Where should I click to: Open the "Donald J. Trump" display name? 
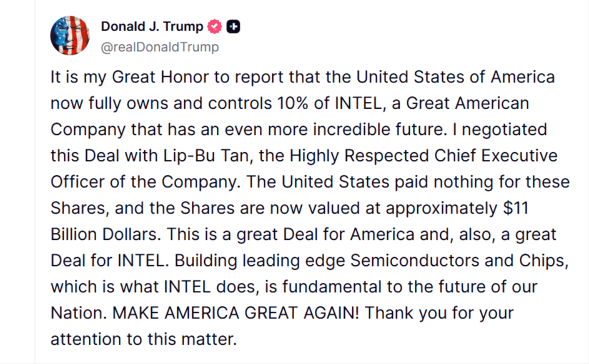(152, 26)
